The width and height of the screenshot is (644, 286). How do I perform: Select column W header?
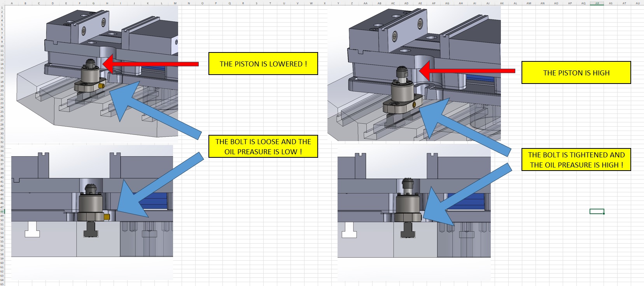(x=311, y=3)
